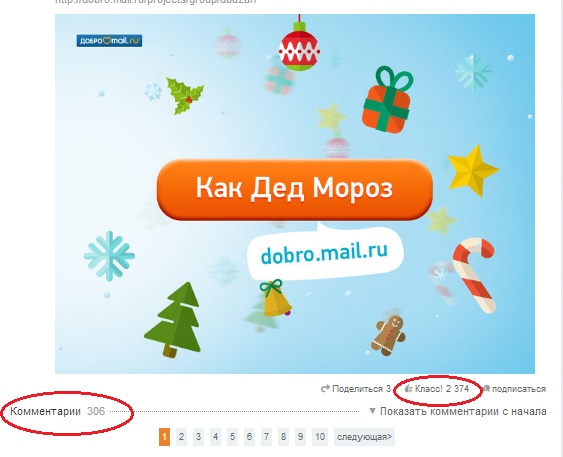The image size is (563, 457).
Task: Open the dobro.mail.ru speech bubble link
Action: point(324,253)
